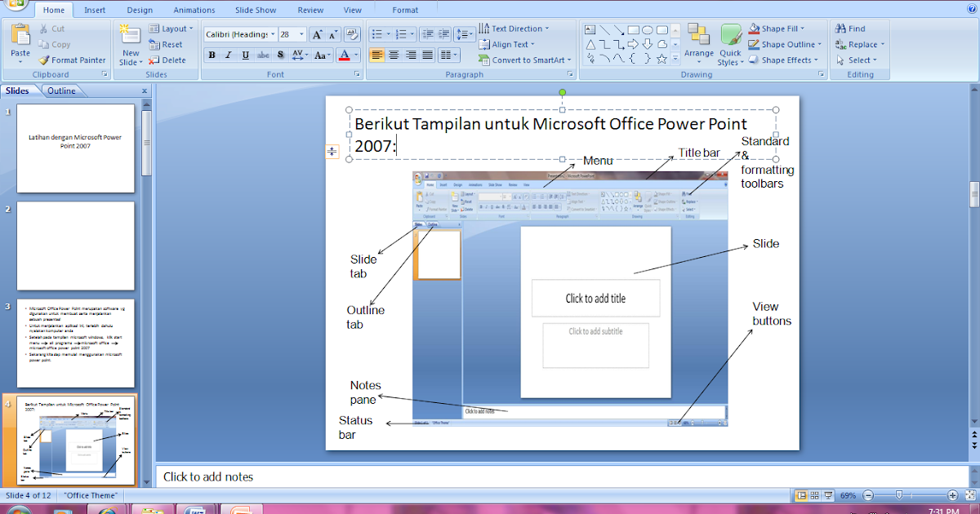Open the Format tab

405,11
